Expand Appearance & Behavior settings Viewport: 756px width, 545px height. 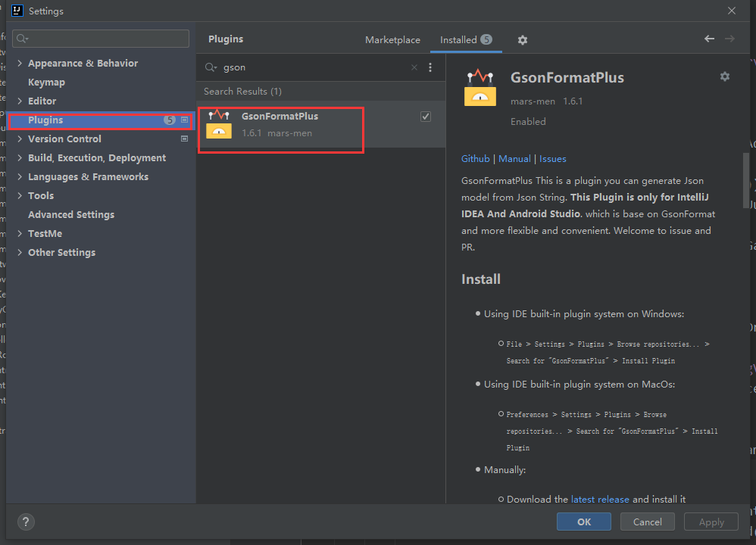[20, 63]
